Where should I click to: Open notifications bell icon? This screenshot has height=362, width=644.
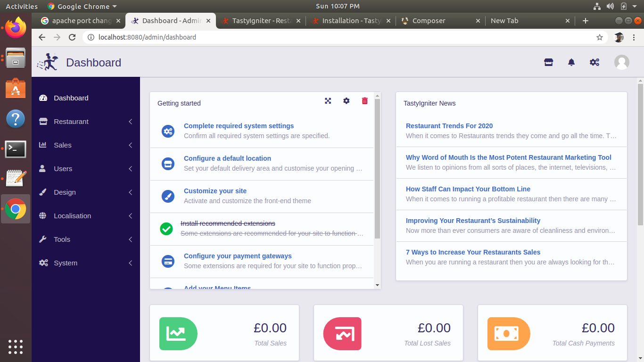point(571,62)
